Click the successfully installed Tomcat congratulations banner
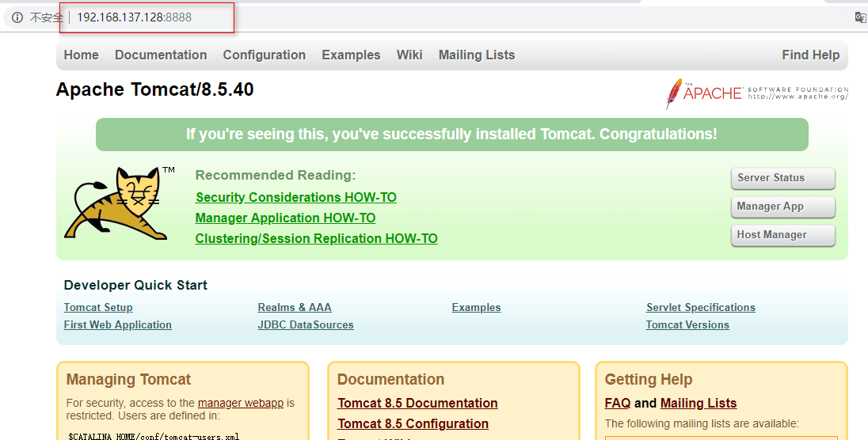Image resolution: width=868 pixels, height=440 pixels. pyautogui.click(x=451, y=135)
